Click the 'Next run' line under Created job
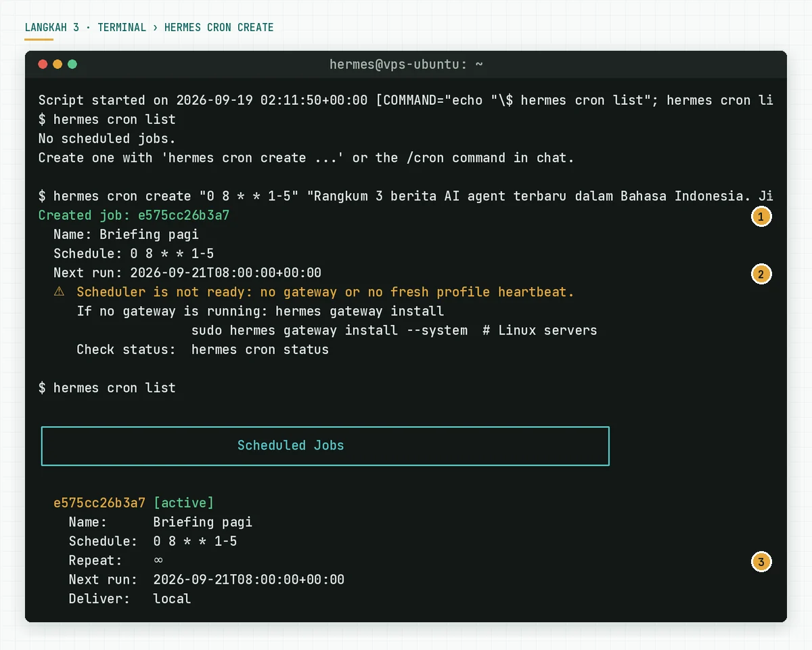Image resolution: width=812 pixels, height=650 pixels. click(x=187, y=273)
